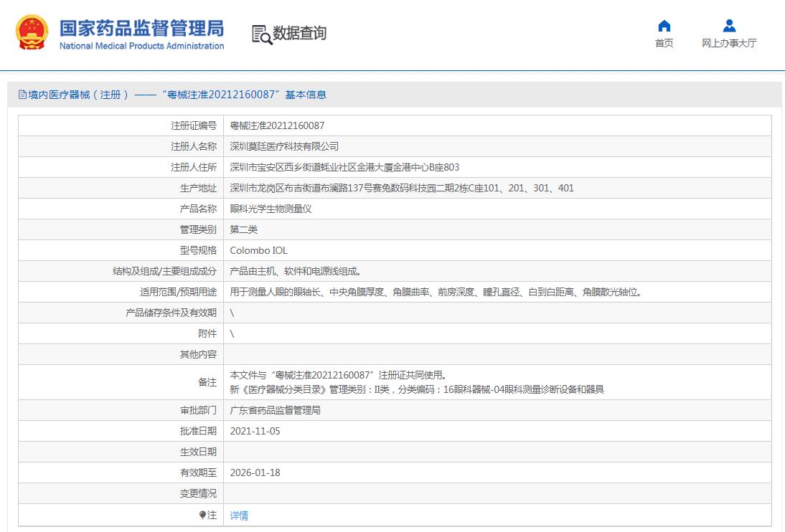The image size is (785, 532).
Task: Go to 首页 text link
Action: coord(664,43)
